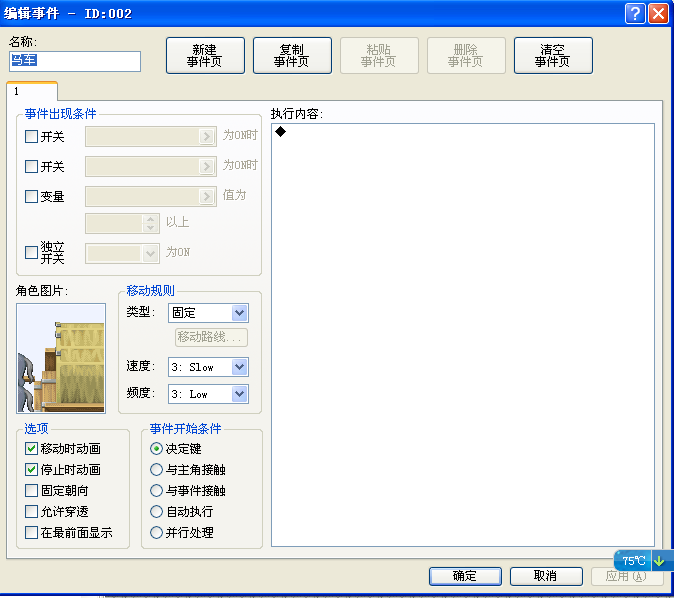The width and height of the screenshot is (674, 598).
Task: Uncheck 停止时动画 option
Action: click(x=31, y=469)
